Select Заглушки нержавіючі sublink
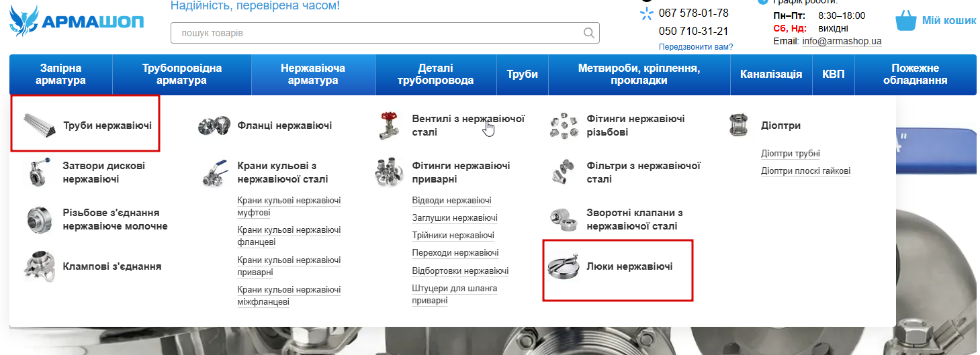 [455, 218]
